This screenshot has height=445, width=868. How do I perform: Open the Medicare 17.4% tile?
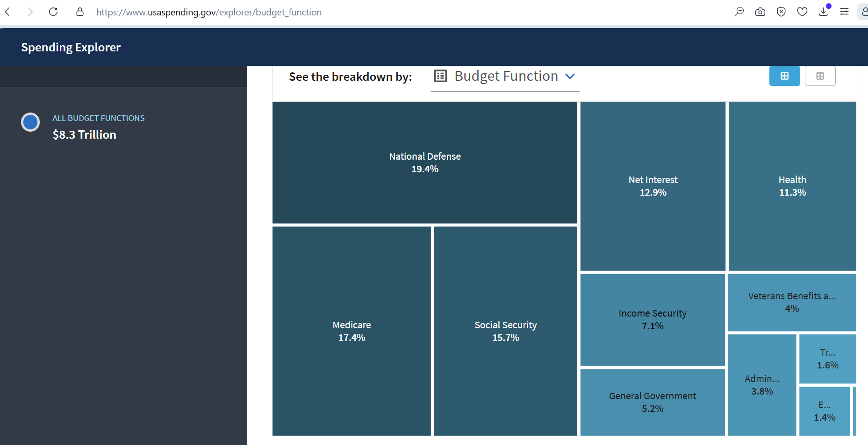(352, 331)
